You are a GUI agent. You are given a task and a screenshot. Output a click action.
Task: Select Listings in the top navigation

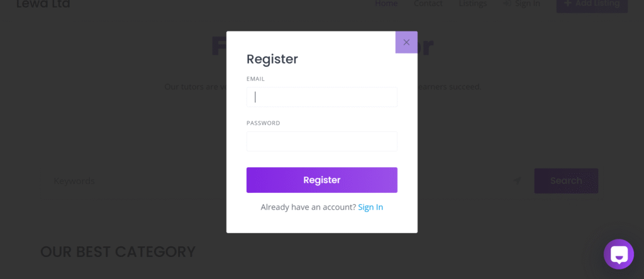tap(473, 4)
